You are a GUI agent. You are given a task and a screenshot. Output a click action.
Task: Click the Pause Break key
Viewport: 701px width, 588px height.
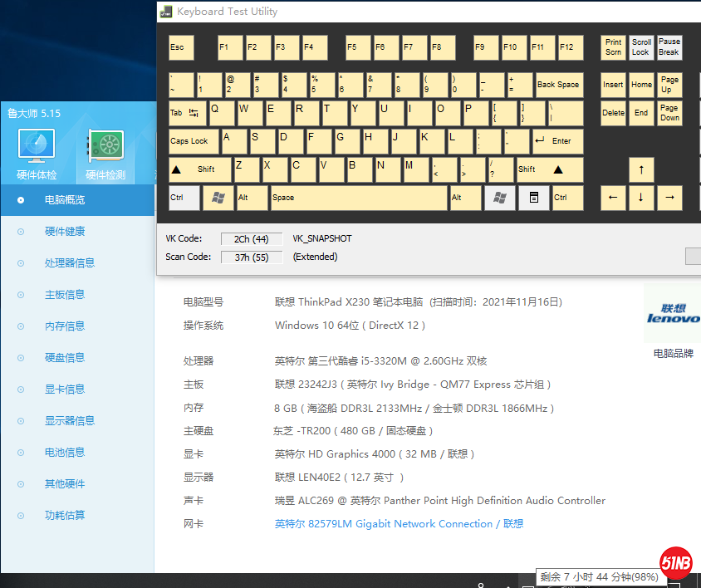669,47
